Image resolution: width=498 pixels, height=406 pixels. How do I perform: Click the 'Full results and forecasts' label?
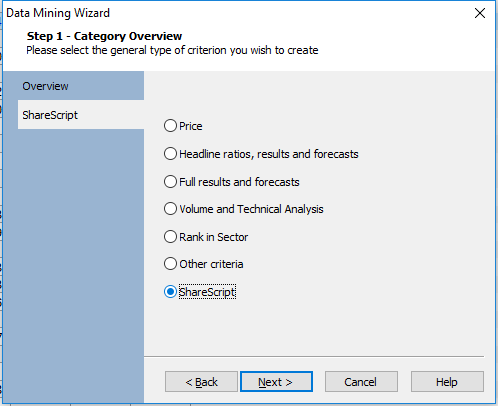239,182
